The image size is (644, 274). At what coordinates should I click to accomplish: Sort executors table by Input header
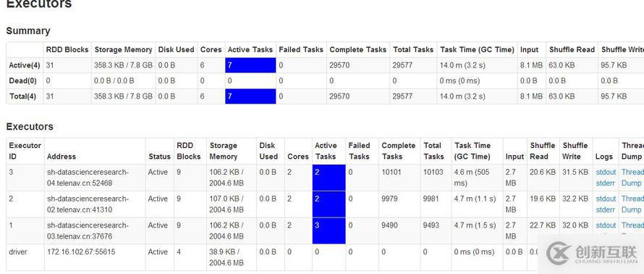(514, 157)
